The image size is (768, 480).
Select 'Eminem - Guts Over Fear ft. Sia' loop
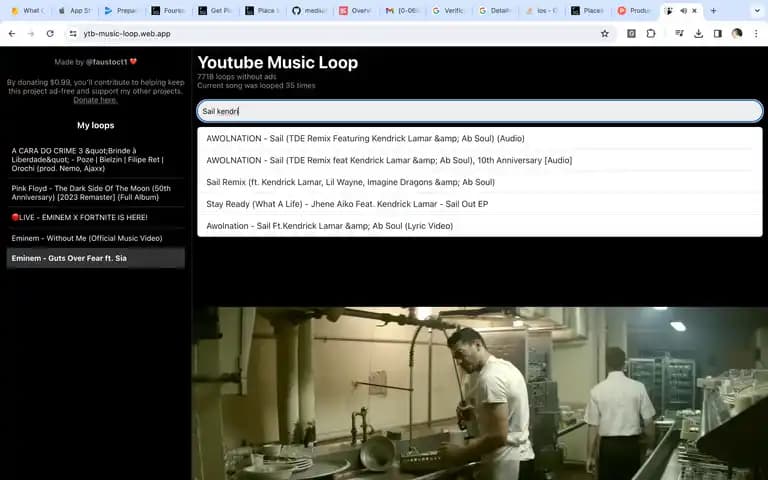(96, 258)
